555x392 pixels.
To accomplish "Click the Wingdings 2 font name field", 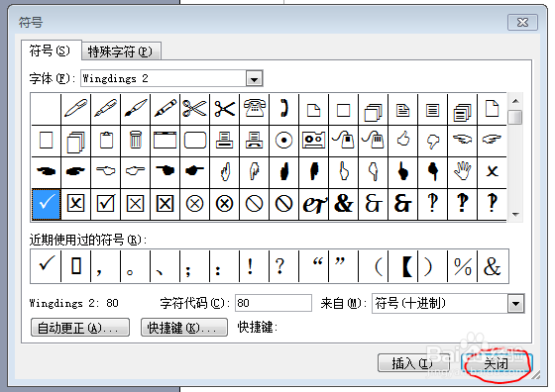I will pyautogui.click(x=164, y=78).
